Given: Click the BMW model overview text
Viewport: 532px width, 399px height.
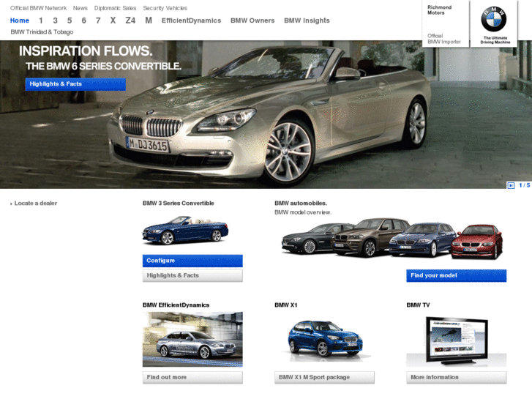Looking at the screenshot, I should (x=303, y=212).
